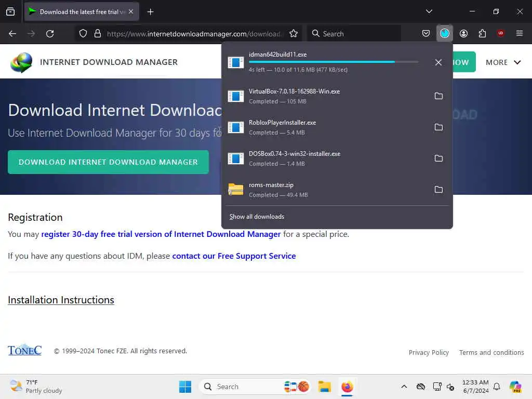Open the weather widget showing 71°F
This screenshot has height=399, width=532.
pos(36,387)
